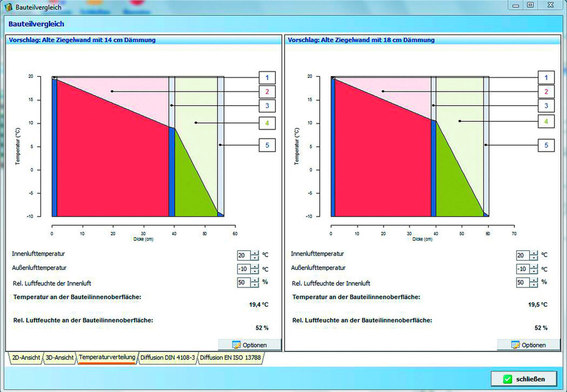
Task: Select layer label 5 in right chart
Action: pos(544,145)
